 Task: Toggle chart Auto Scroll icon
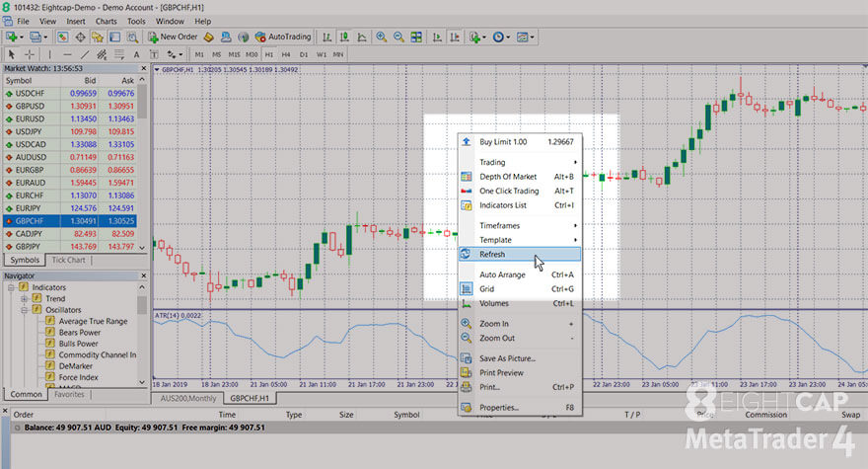(437, 38)
